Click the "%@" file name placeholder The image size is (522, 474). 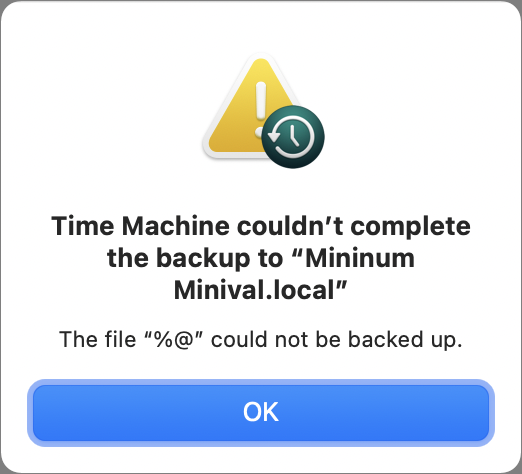(x=174, y=340)
